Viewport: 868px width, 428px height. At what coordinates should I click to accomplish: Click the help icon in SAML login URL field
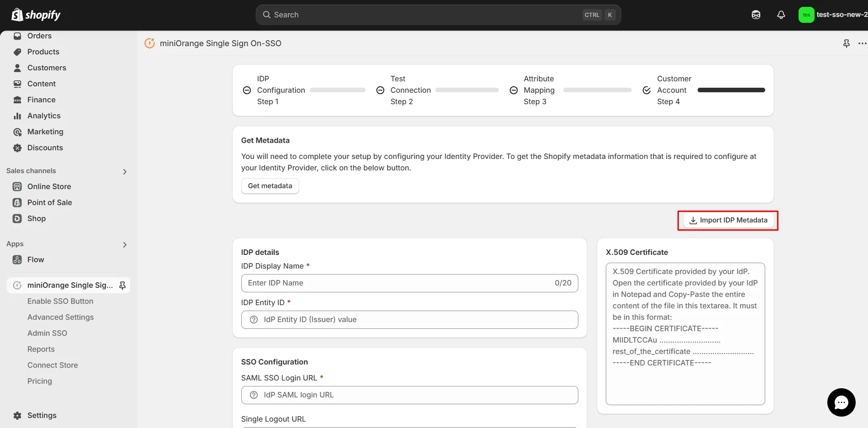(254, 395)
